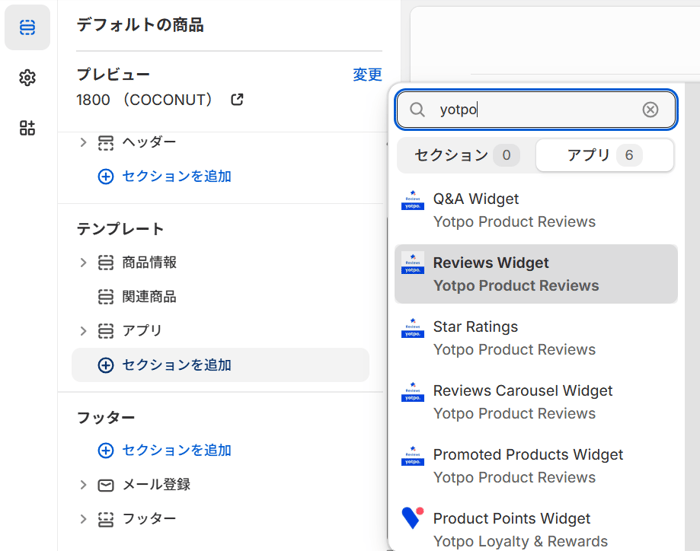
Task: Choose Reviews Carousel Widget
Action: [536, 402]
